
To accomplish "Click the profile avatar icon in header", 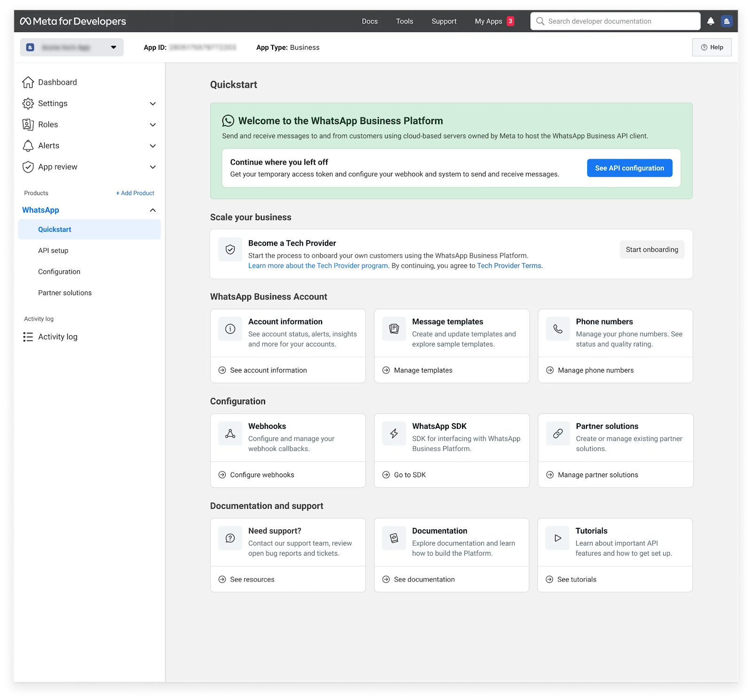I will pos(727,21).
